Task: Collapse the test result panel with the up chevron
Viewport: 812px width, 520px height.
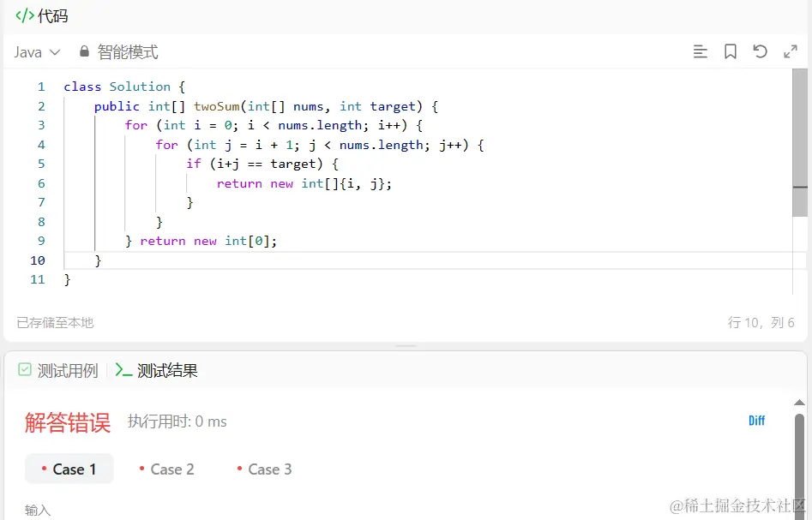Action: 798,402
